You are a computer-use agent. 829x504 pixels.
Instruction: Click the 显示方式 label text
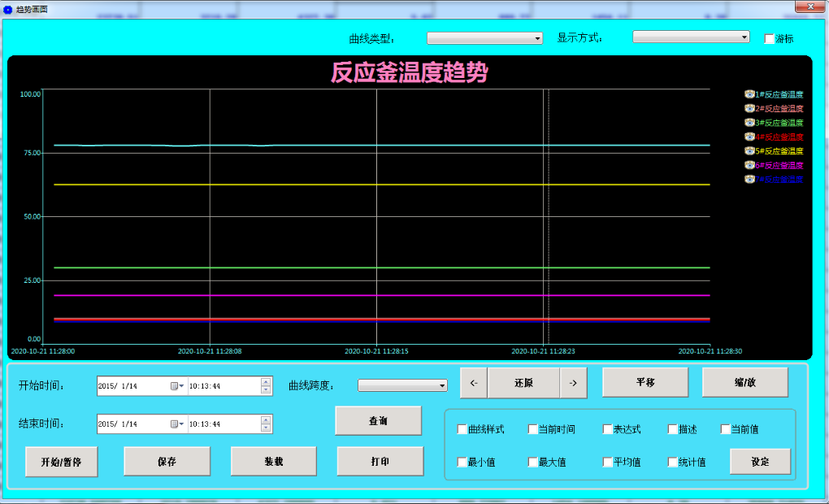pyautogui.click(x=579, y=37)
